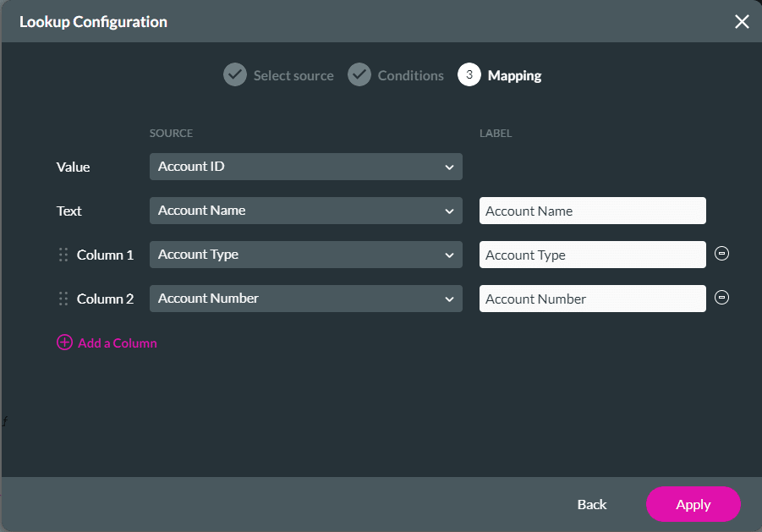Open the Text source dropdown showing Account Name
The height and width of the screenshot is (532, 762).
click(305, 210)
